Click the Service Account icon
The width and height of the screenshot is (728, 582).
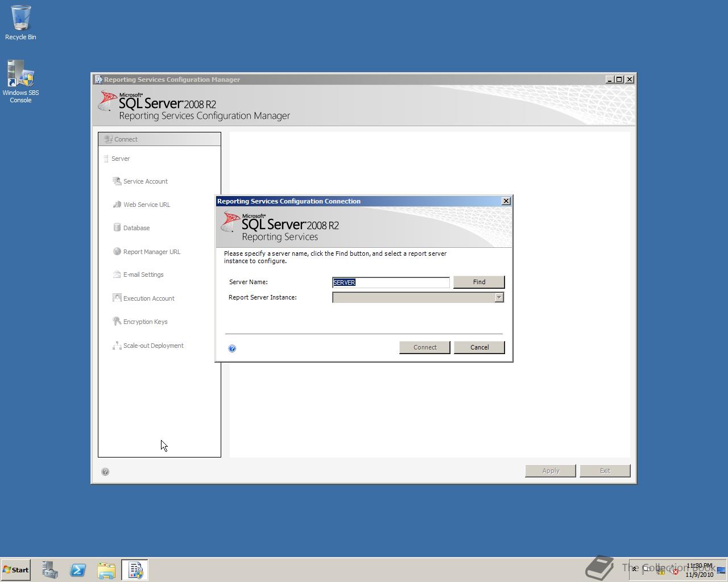pos(117,181)
